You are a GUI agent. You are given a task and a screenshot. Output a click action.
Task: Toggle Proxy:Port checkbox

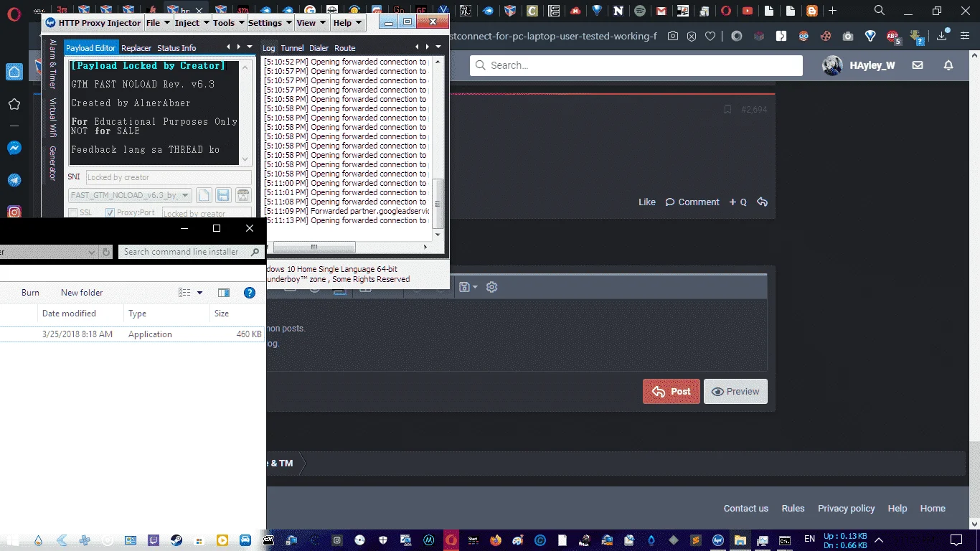coord(110,213)
